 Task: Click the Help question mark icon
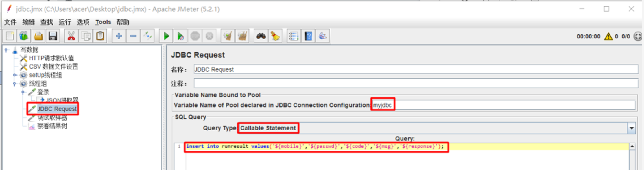pos(308,36)
